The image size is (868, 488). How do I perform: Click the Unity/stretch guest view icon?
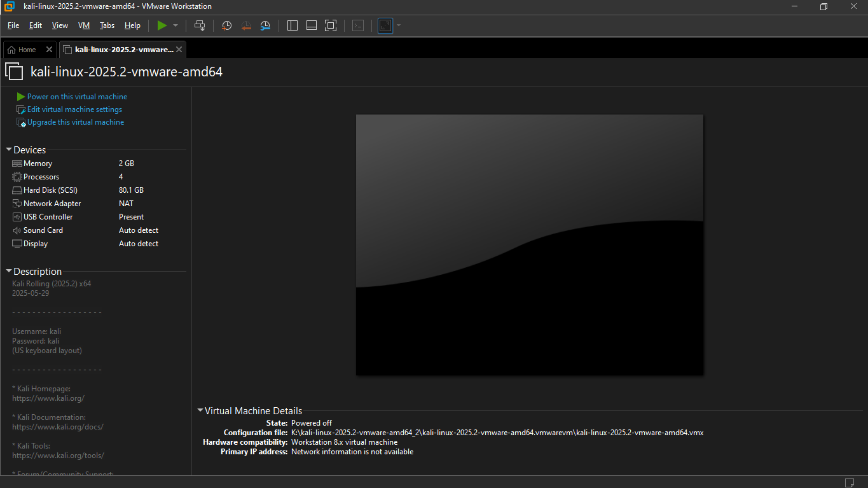[x=385, y=25]
